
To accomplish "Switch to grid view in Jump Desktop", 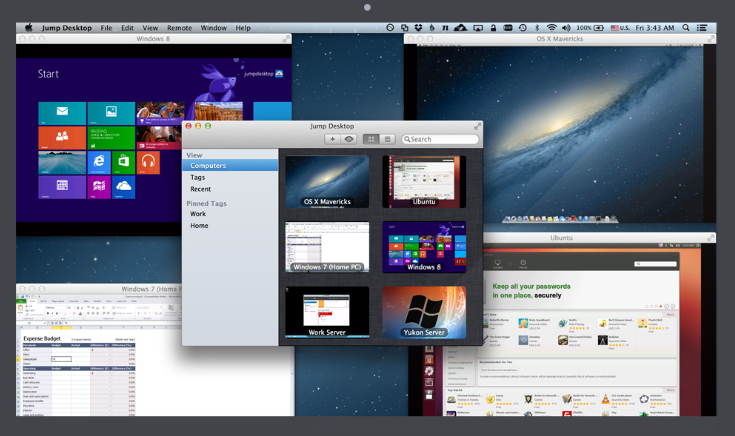I will [x=371, y=139].
